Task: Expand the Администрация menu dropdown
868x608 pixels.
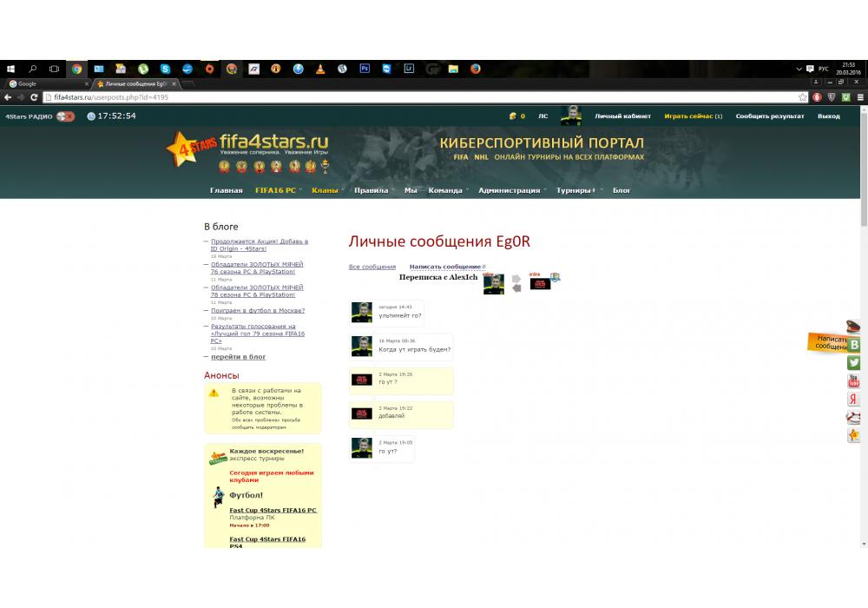Action: pos(510,190)
